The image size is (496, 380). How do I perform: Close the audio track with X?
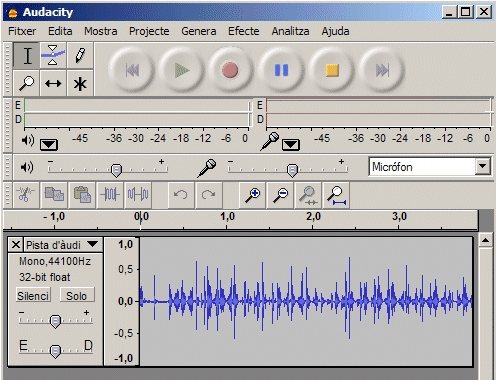(x=16, y=245)
